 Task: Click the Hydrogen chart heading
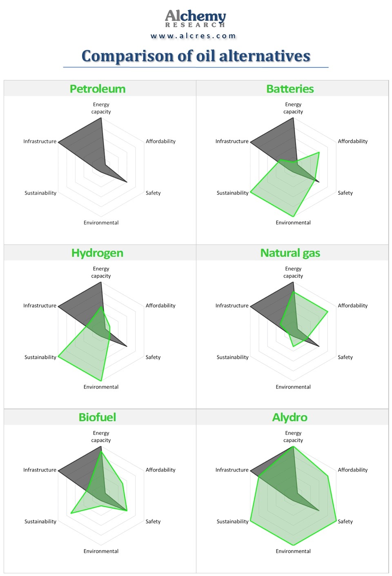coord(97,253)
